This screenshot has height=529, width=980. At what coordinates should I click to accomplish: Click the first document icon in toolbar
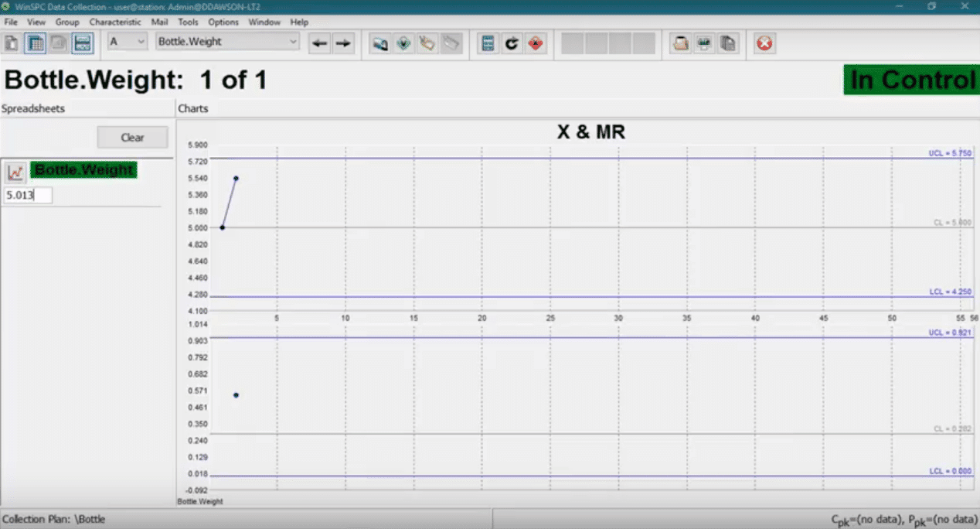[12, 43]
